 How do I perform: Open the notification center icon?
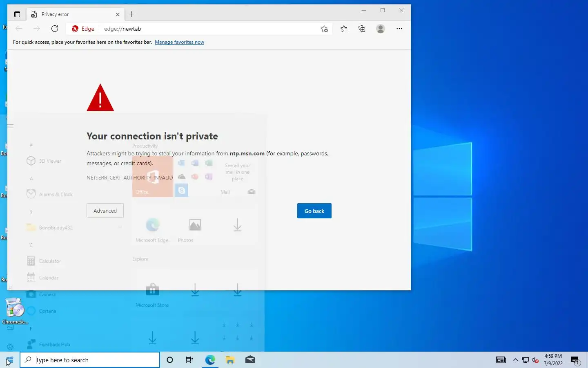[575, 360]
